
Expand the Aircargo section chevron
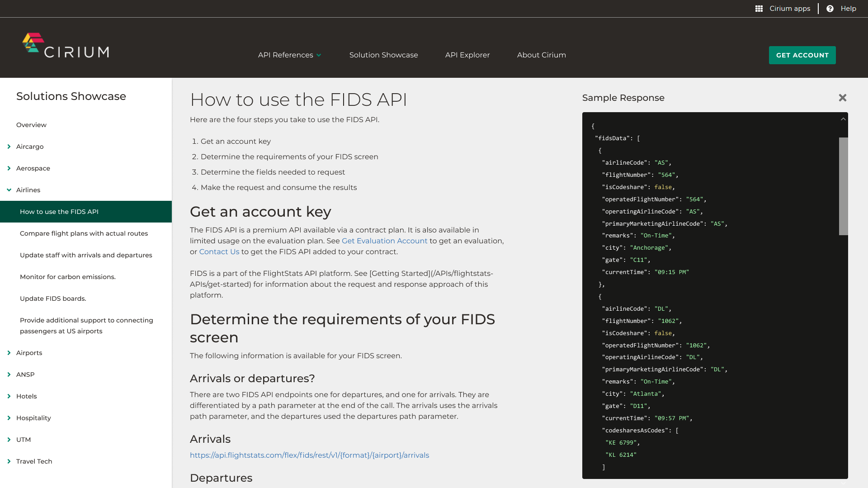point(9,147)
